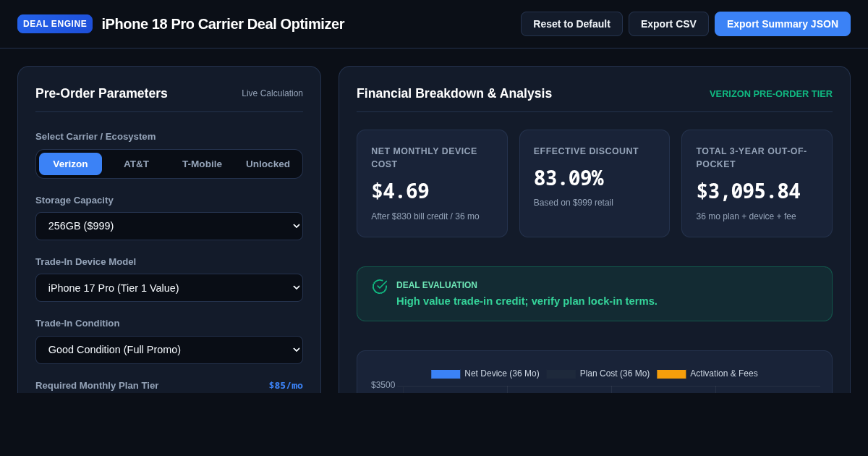Click the DEAL ENGINE badge

pos(55,24)
